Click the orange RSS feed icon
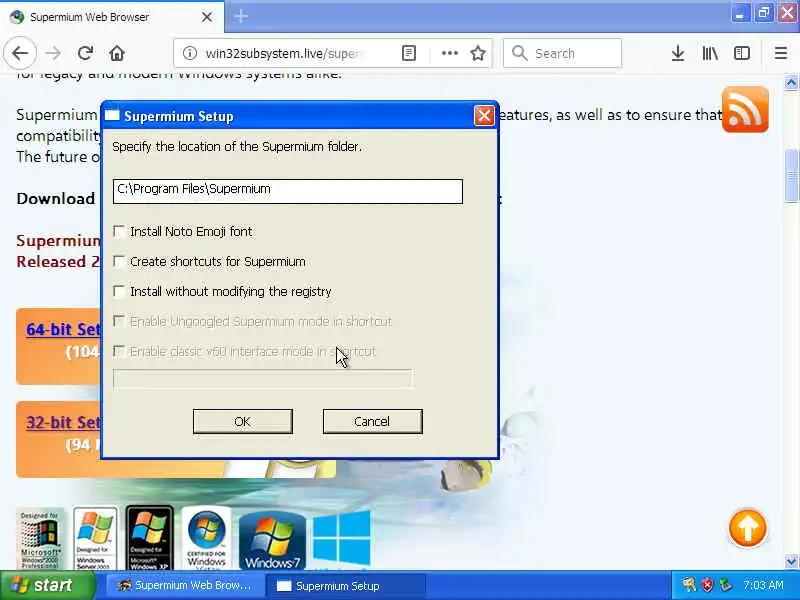The width and height of the screenshot is (800, 600). point(745,109)
